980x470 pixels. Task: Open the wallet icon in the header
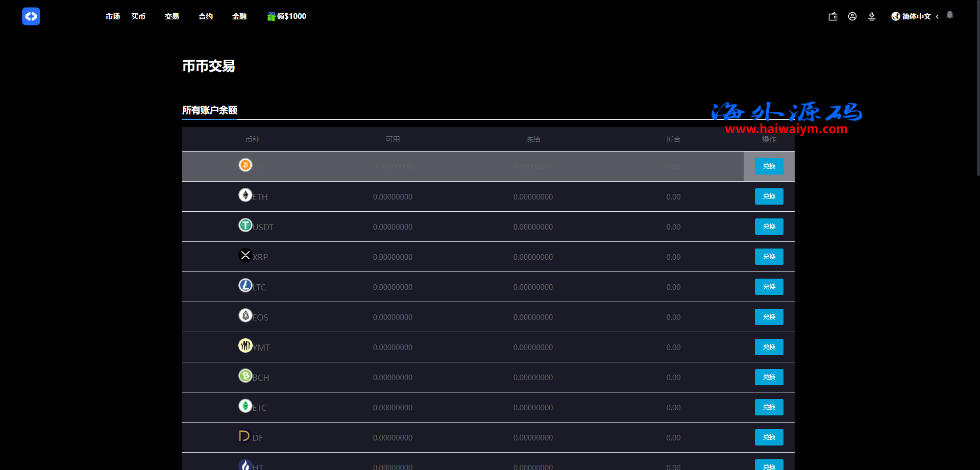click(x=832, y=16)
